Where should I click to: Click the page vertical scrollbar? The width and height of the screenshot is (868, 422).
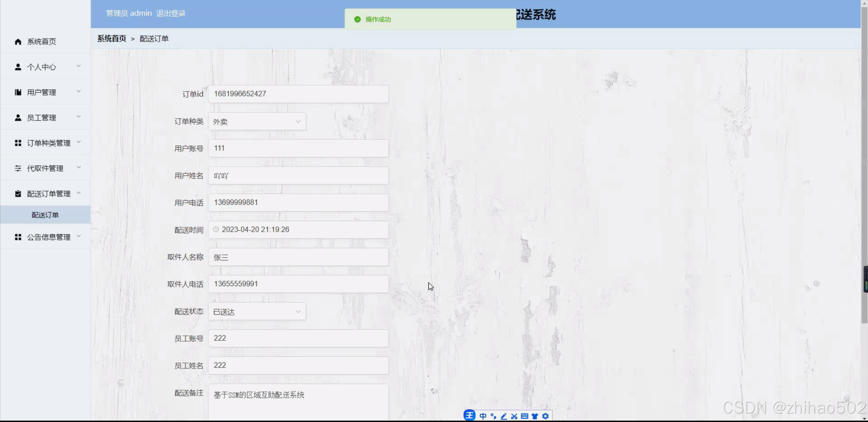(864, 170)
